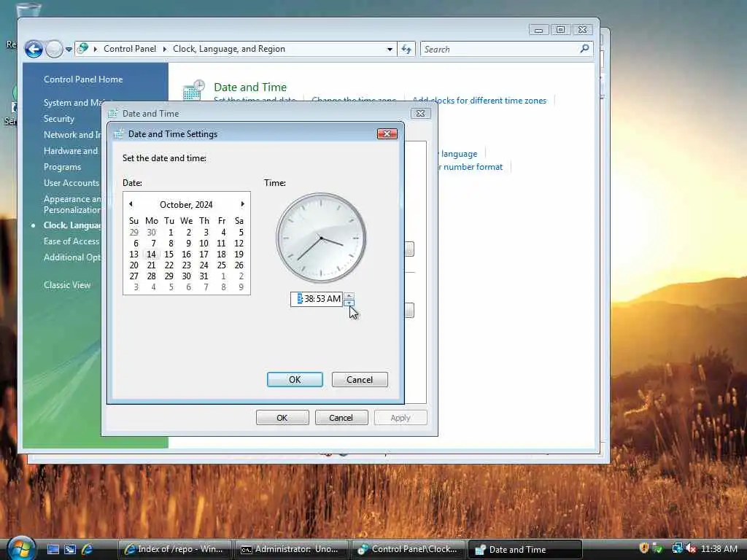
Task: Click the muted volume tray icon
Action: click(x=691, y=548)
